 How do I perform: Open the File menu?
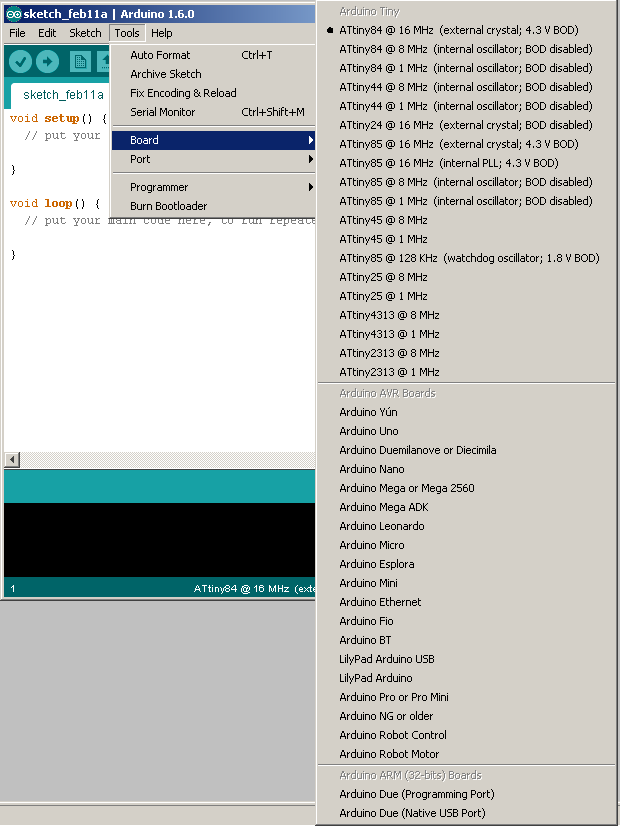17,33
